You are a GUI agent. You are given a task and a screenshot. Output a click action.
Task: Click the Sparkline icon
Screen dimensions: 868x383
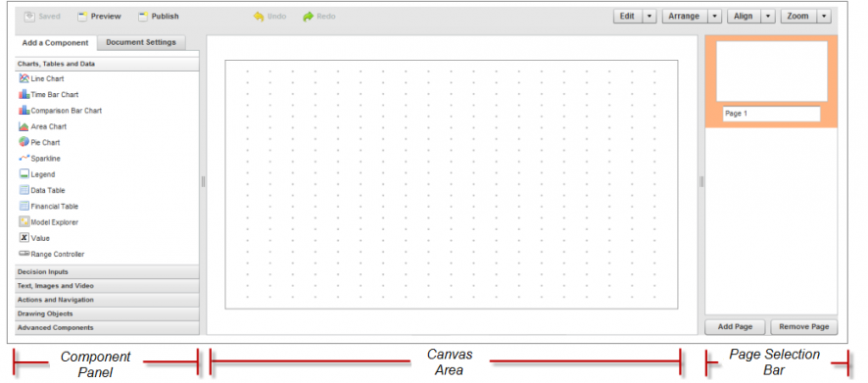point(24,159)
